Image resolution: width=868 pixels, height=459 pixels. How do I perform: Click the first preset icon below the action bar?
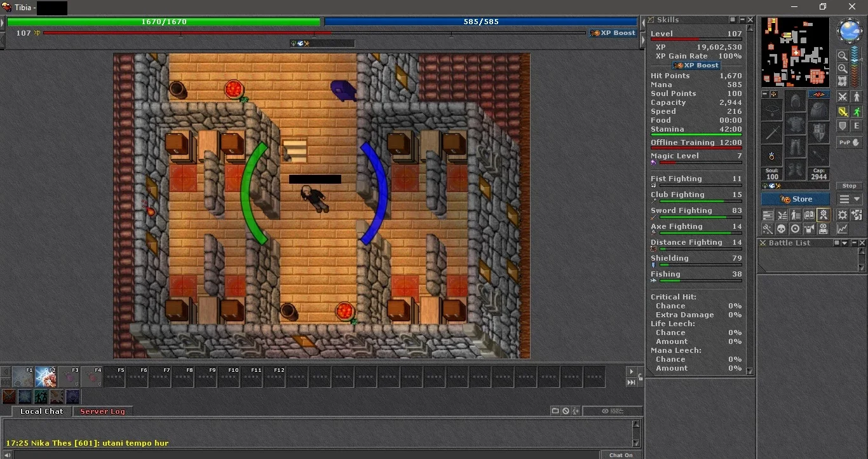[9, 397]
